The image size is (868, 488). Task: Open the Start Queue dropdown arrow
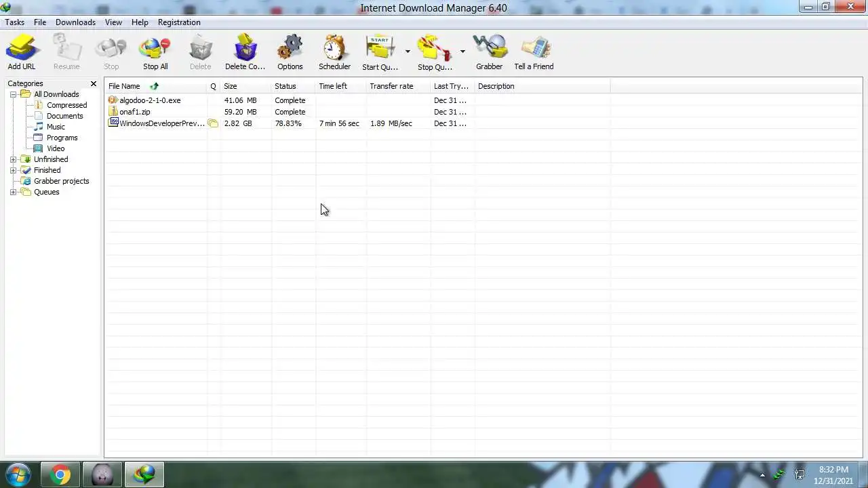point(408,52)
